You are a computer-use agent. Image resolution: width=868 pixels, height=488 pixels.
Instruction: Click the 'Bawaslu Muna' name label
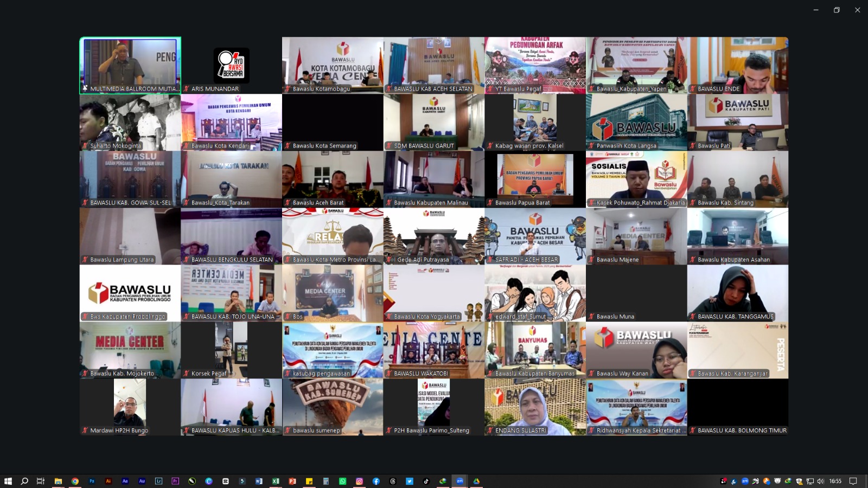pos(616,317)
